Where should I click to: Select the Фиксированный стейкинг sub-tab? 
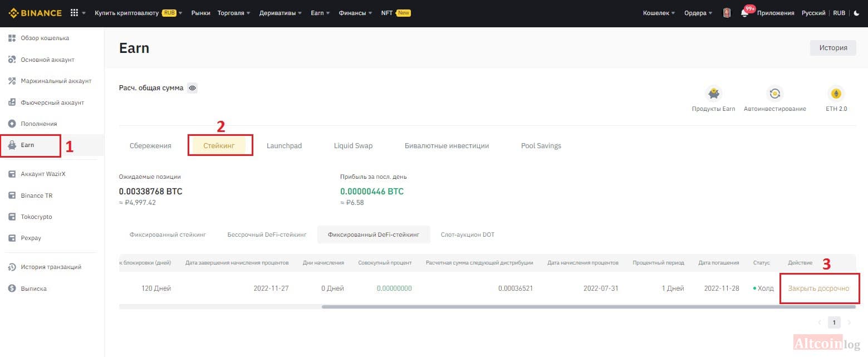pos(168,234)
